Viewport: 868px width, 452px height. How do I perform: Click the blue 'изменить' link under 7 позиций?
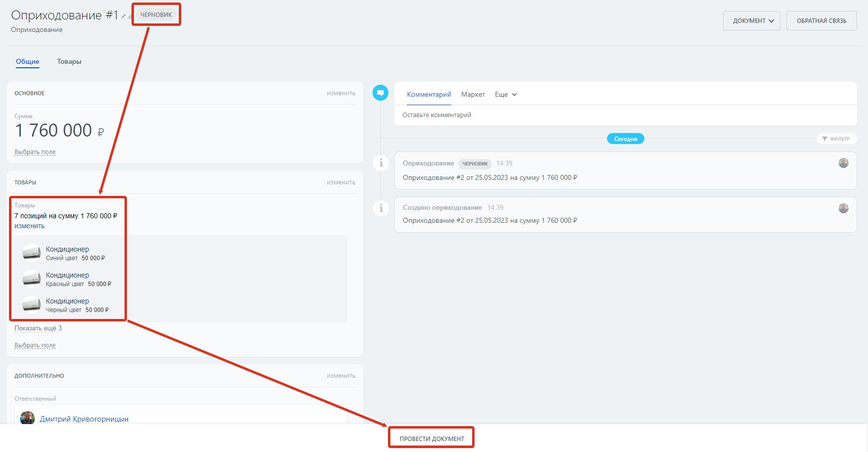[x=29, y=226]
